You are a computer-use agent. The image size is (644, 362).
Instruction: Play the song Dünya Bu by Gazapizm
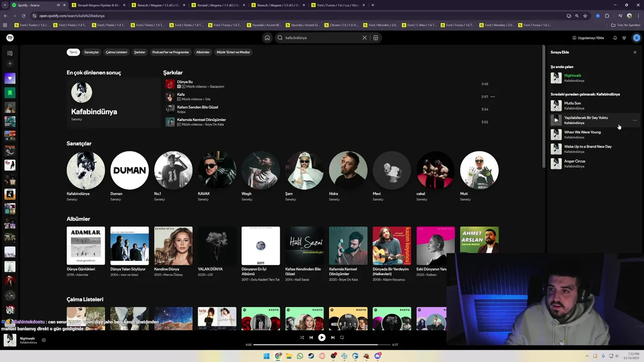click(x=170, y=84)
